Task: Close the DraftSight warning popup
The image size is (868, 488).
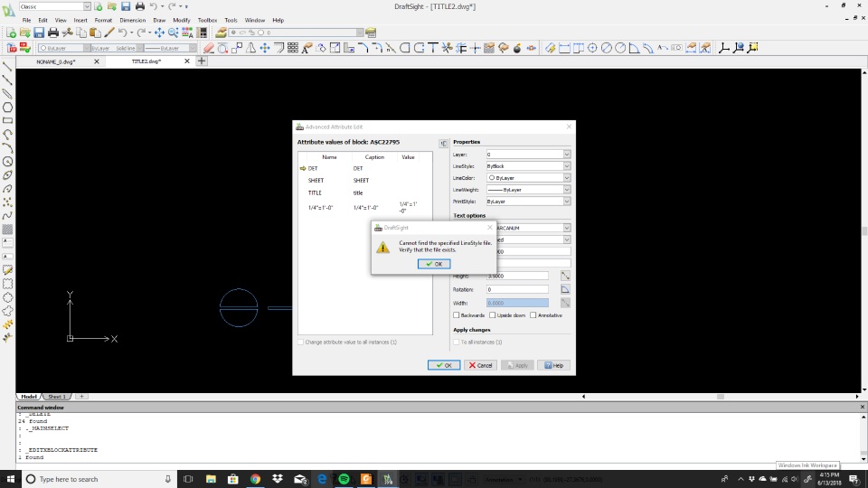Action: point(489,228)
